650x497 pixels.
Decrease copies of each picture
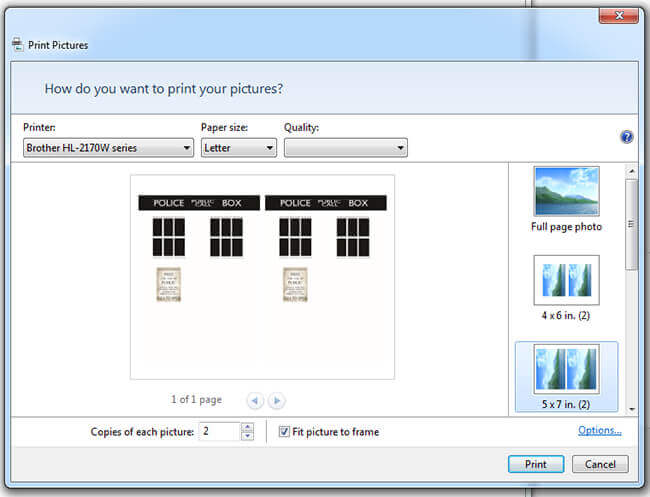click(247, 436)
